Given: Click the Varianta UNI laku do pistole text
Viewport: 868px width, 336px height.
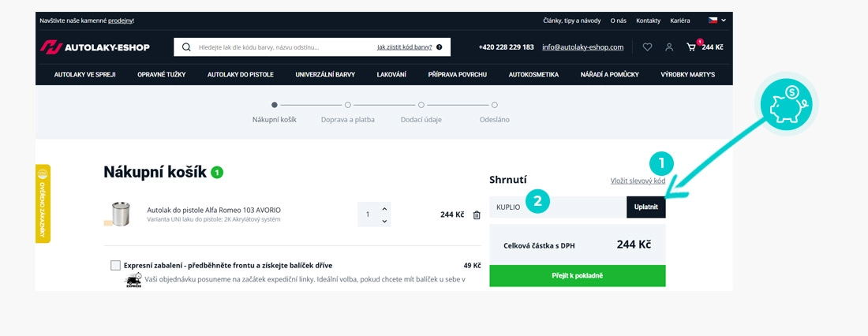Looking at the screenshot, I should point(214,220).
